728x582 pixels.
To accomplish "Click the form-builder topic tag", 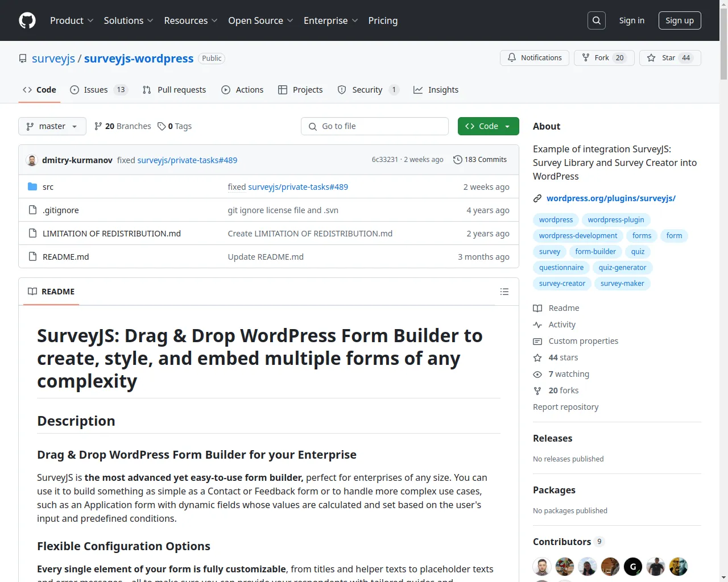I will point(595,252).
